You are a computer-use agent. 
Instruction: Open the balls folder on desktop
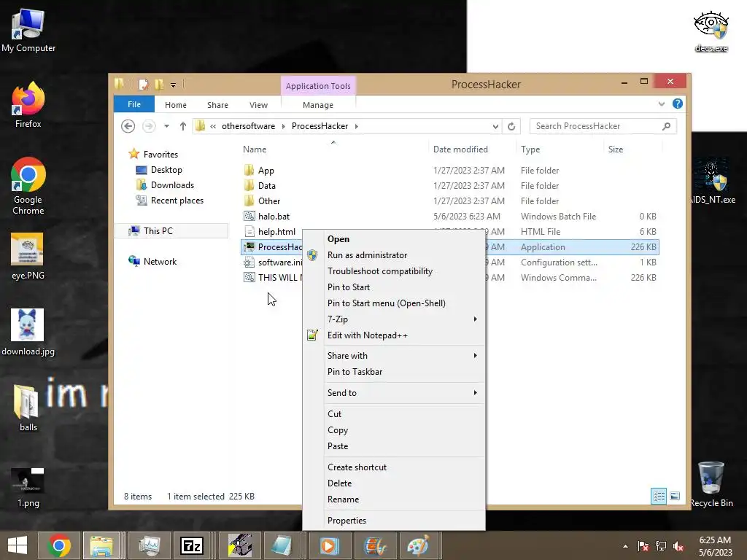coord(28,408)
